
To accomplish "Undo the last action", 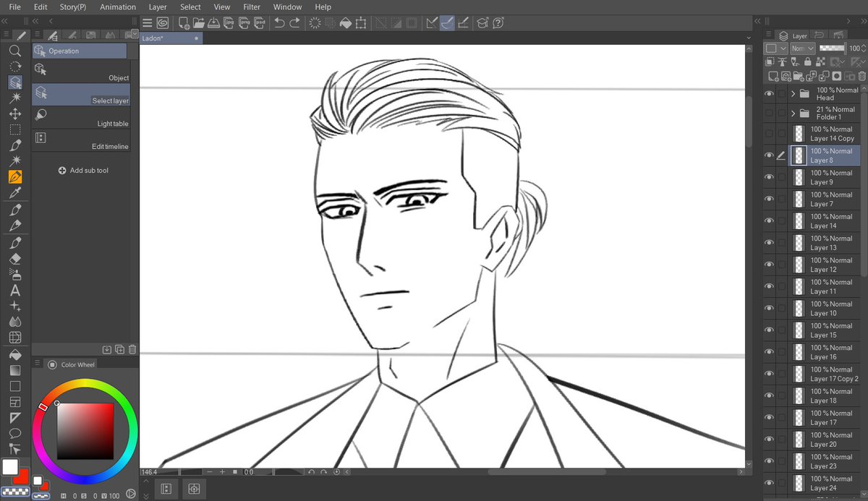I will (279, 23).
